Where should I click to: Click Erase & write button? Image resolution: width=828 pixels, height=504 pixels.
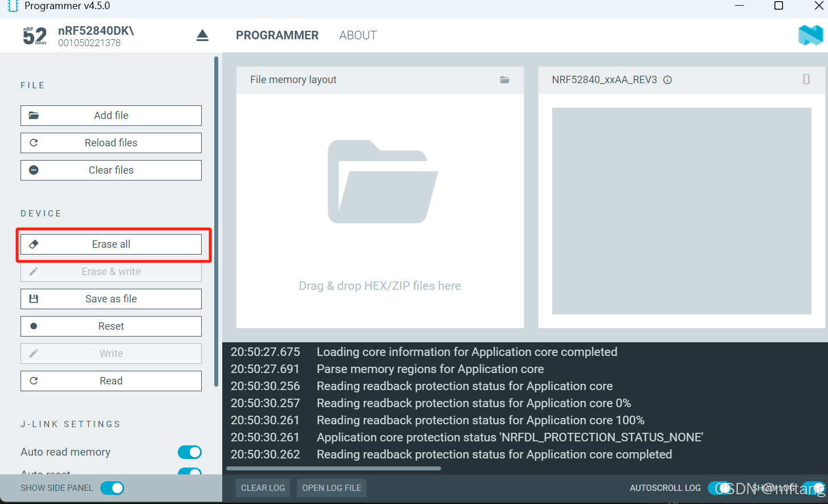click(x=111, y=272)
